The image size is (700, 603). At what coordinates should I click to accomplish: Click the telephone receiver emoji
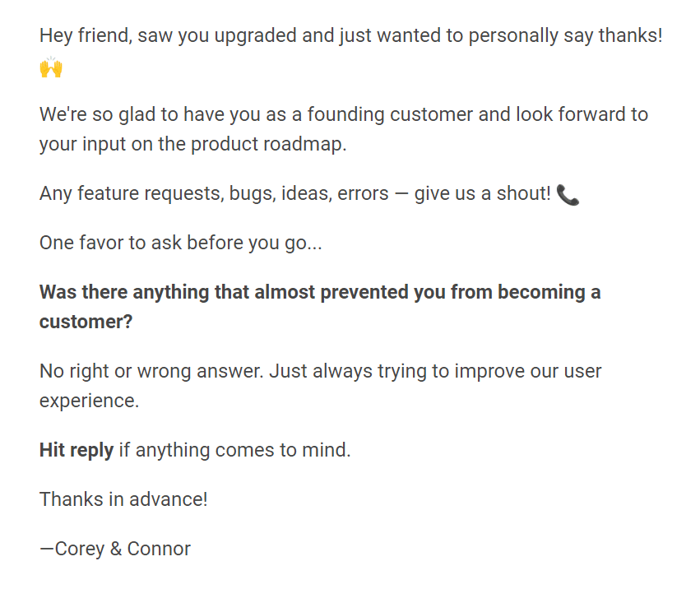568,195
